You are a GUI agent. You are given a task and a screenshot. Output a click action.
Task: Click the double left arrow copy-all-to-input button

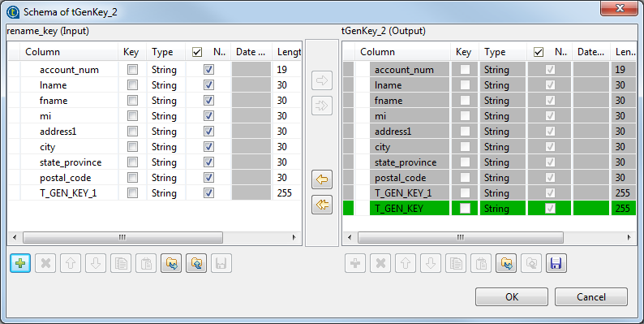tap(322, 205)
